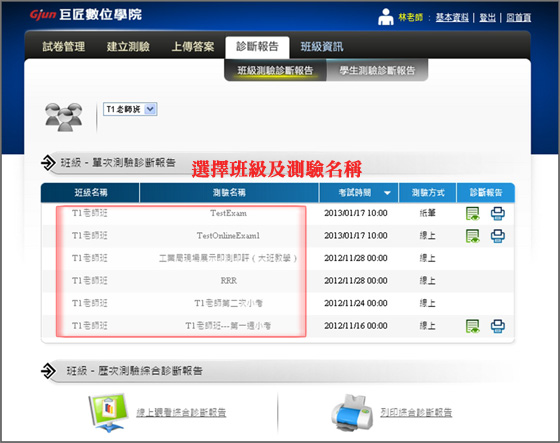Image resolution: width=560 pixels, height=443 pixels.
Task: Open the 班級資訊 tab
Action: 322,46
